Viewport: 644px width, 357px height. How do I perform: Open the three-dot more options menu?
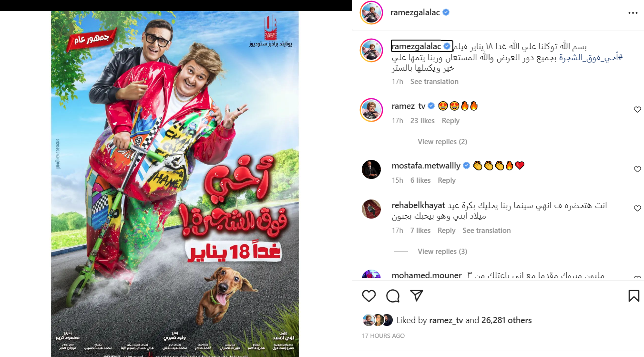click(x=633, y=13)
